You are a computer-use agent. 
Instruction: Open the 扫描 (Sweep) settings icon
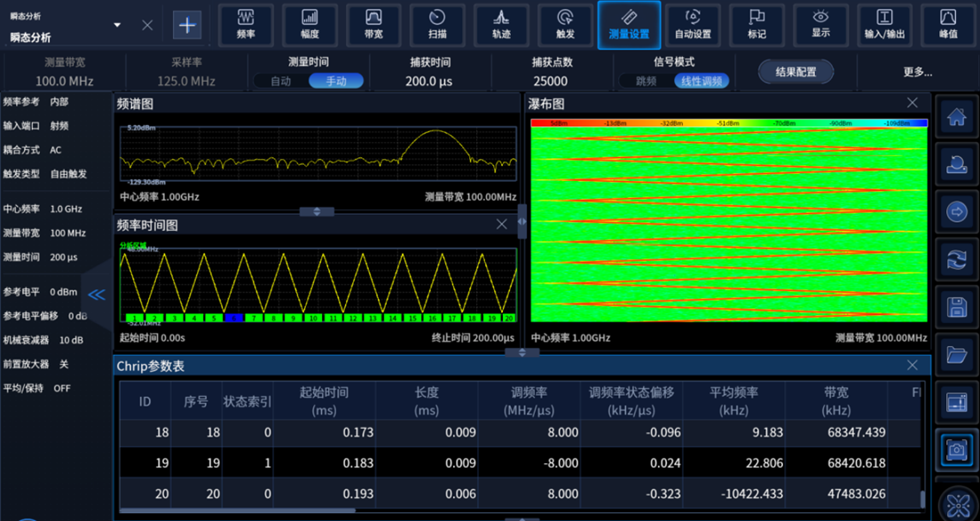pyautogui.click(x=437, y=24)
